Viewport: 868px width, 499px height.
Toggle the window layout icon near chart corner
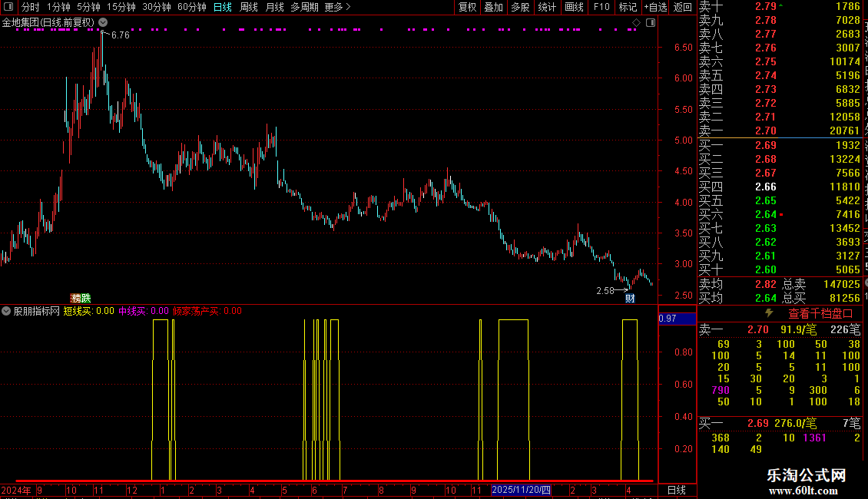(651, 23)
